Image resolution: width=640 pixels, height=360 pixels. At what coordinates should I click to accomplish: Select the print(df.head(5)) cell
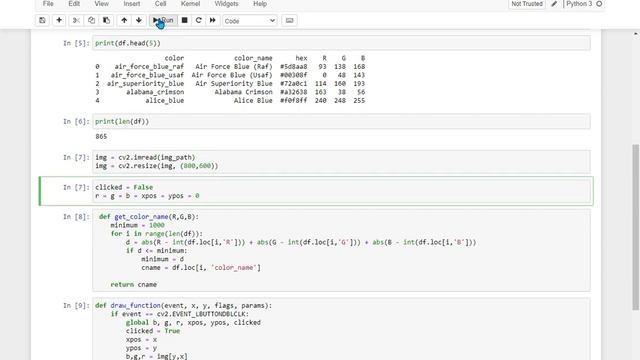coord(341,43)
